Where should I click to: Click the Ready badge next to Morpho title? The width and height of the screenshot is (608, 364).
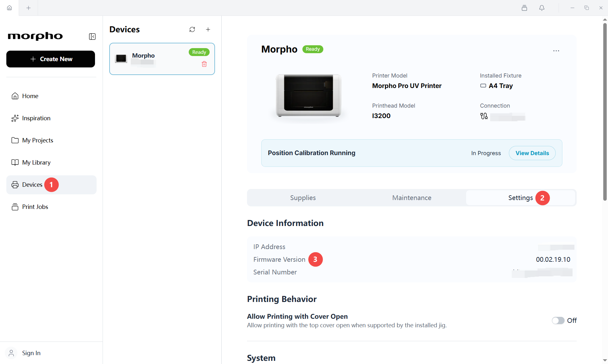(313, 49)
